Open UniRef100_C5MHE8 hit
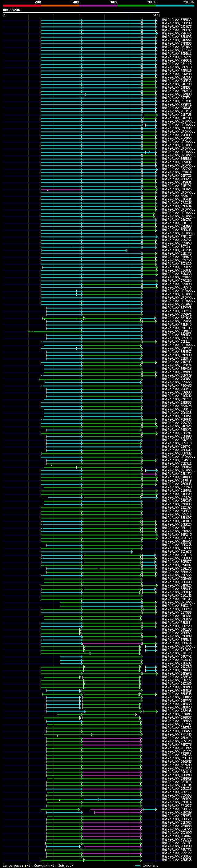The image size is (197, 868). [x=177, y=331]
